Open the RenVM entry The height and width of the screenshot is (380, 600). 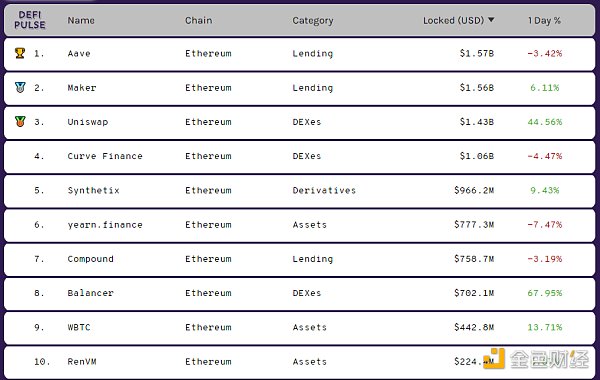click(x=82, y=362)
